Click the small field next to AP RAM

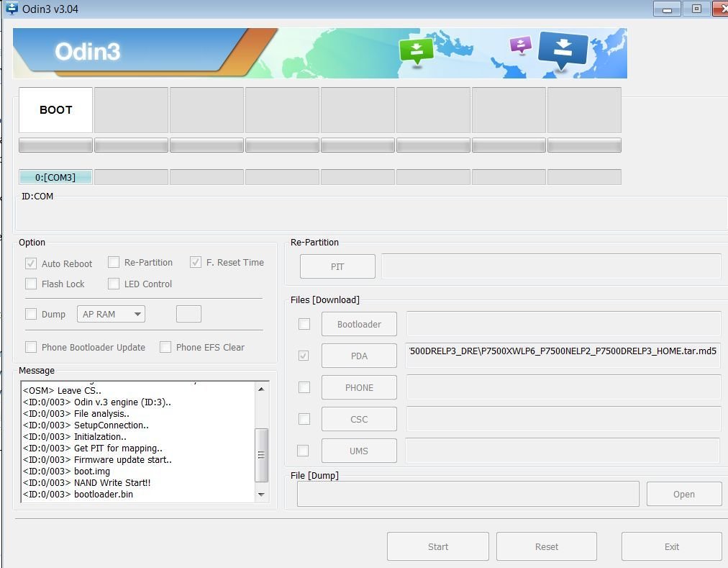(188, 314)
